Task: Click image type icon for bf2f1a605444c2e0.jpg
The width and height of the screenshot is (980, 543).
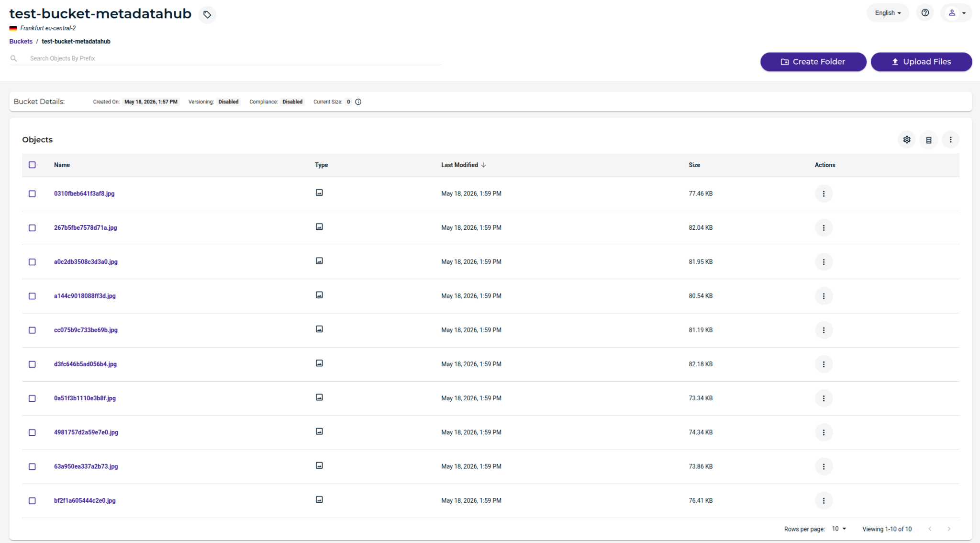Action: [x=319, y=499]
